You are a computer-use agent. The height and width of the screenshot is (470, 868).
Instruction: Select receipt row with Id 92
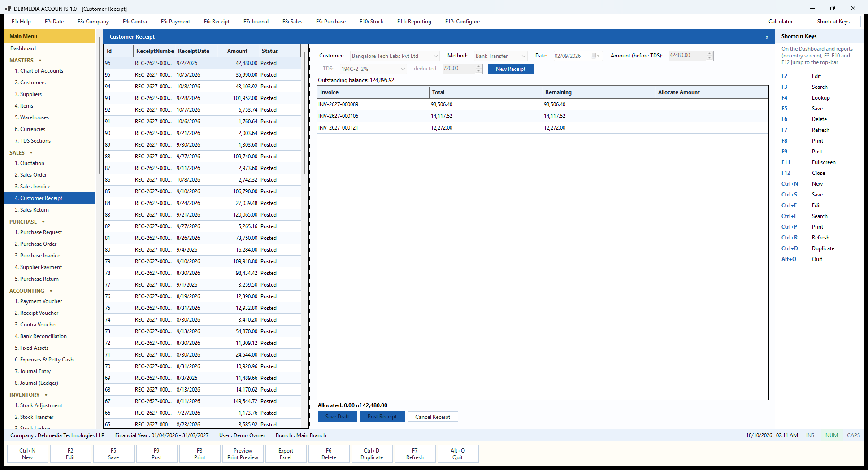tap(202, 110)
